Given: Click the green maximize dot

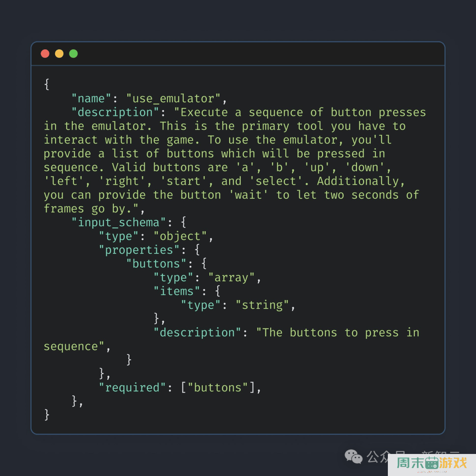Looking at the screenshot, I should 73,54.
